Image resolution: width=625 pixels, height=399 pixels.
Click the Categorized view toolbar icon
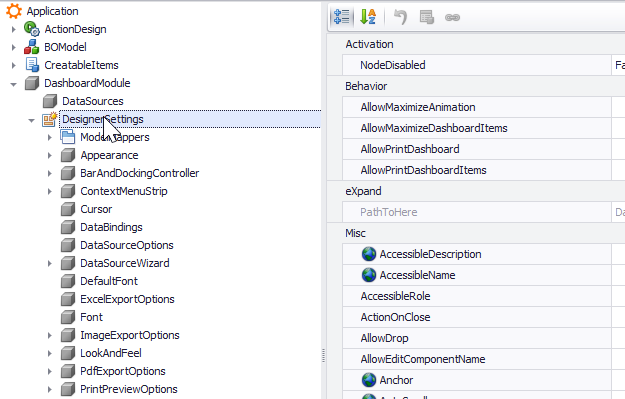pyautogui.click(x=342, y=17)
